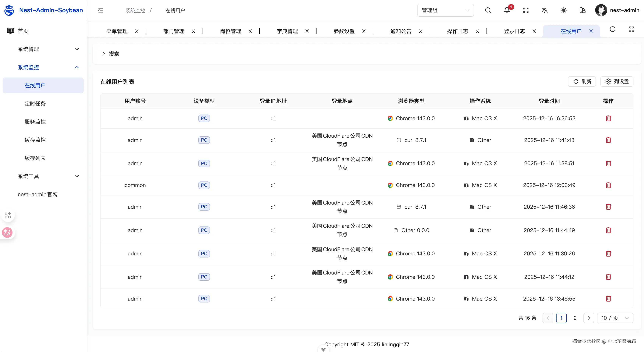Image resolution: width=644 pixels, height=352 pixels.
Task: Collapse the sidebar with the menu fold icon
Action: click(101, 10)
